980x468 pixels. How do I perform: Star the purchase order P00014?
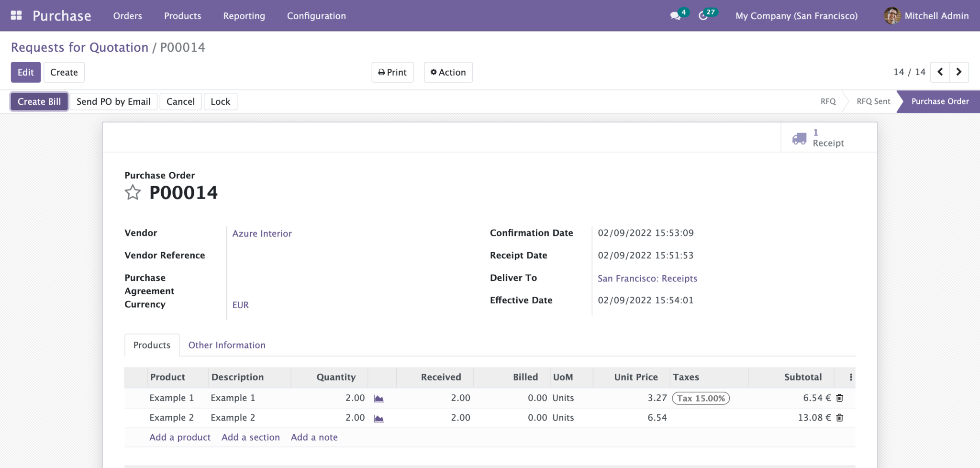133,192
